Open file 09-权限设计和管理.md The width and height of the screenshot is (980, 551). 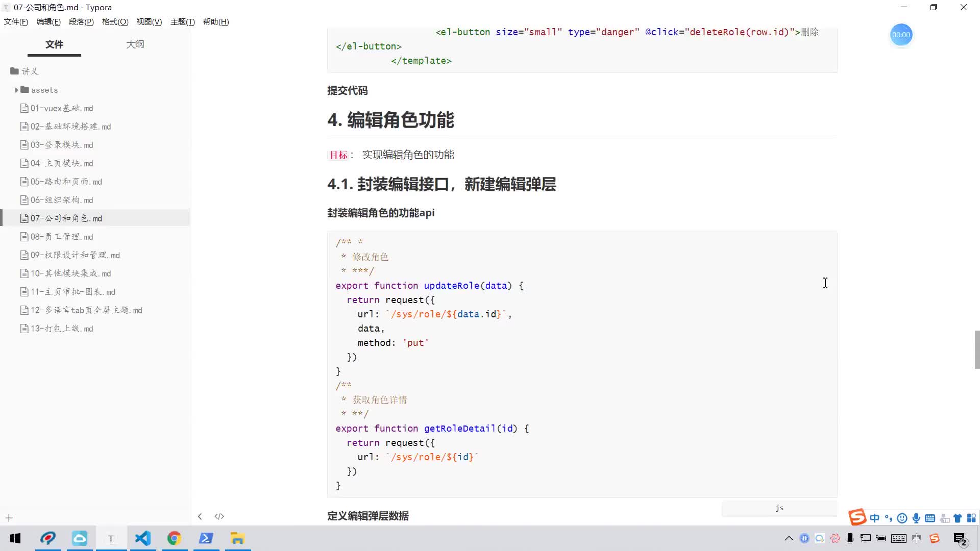tap(95, 255)
